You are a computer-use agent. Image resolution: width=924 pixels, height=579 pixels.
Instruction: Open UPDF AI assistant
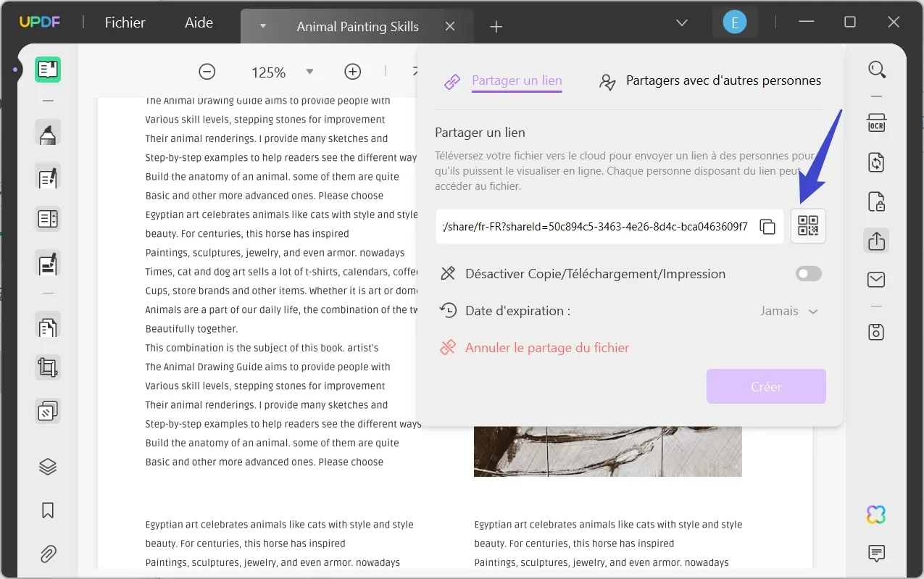[x=876, y=514]
